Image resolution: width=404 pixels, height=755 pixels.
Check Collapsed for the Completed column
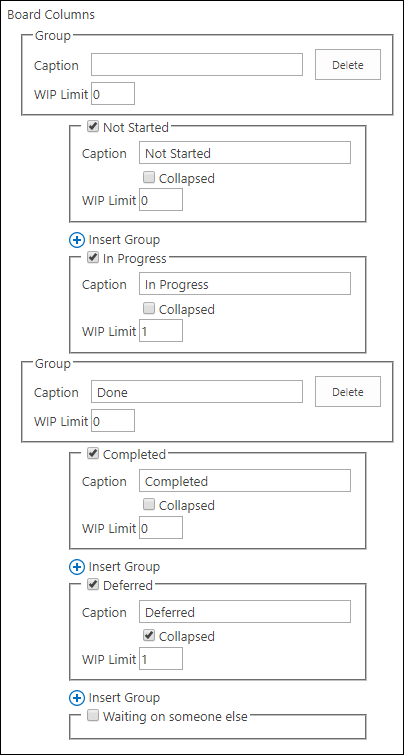pyautogui.click(x=149, y=505)
